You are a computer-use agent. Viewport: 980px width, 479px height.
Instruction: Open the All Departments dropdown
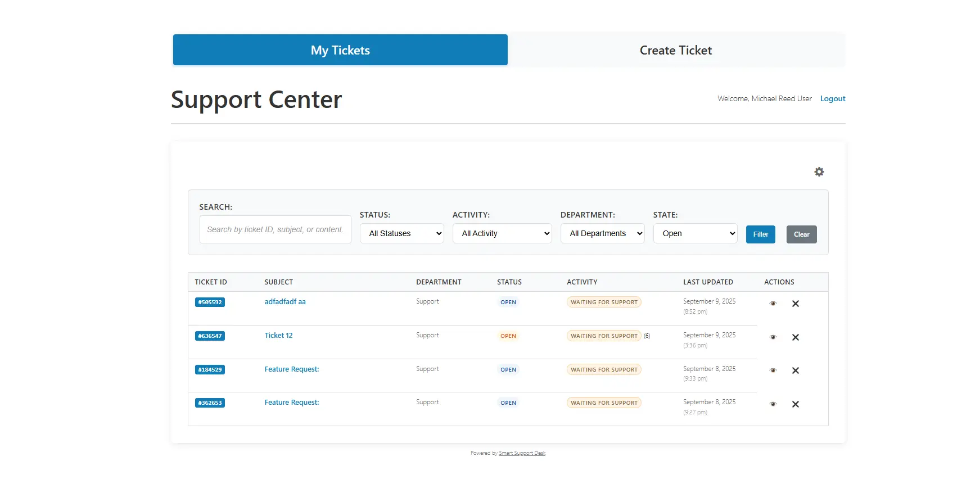(603, 233)
